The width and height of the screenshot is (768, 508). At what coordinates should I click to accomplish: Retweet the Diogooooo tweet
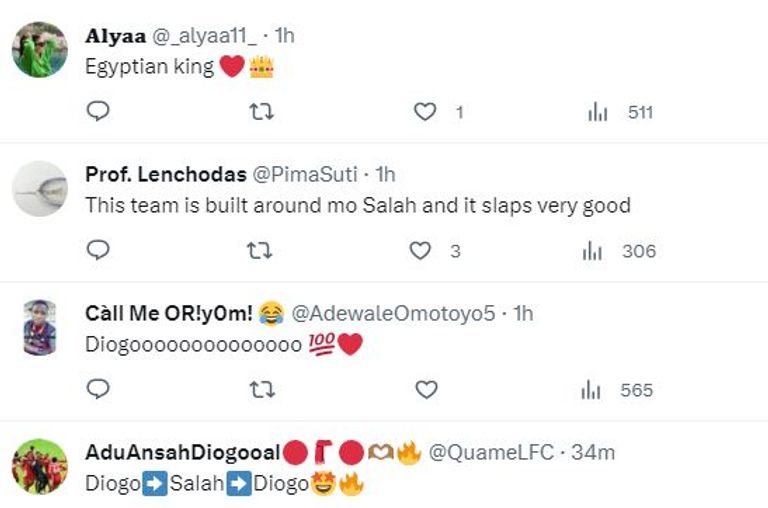coord(260,389)
